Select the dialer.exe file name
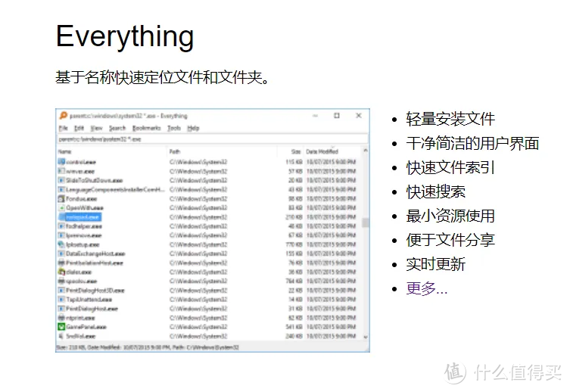The width and height of the screenshot is (570, 392). coord(79,272)
